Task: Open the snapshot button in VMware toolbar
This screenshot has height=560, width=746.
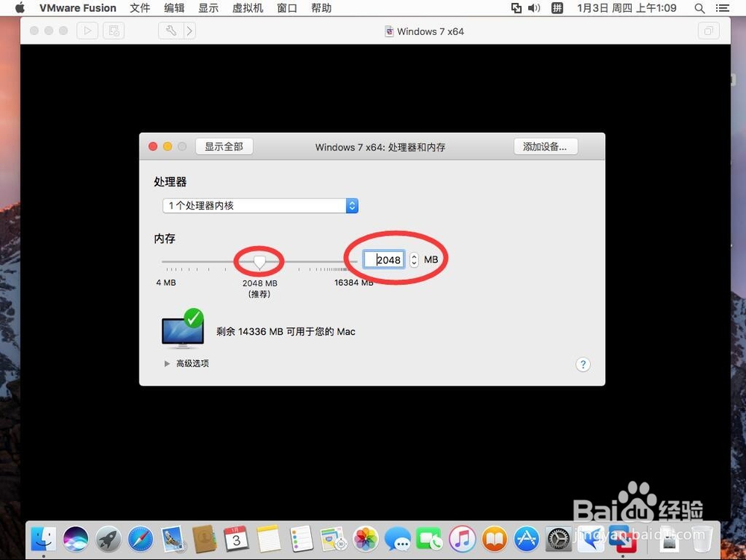Action: [x=113, y=31]
